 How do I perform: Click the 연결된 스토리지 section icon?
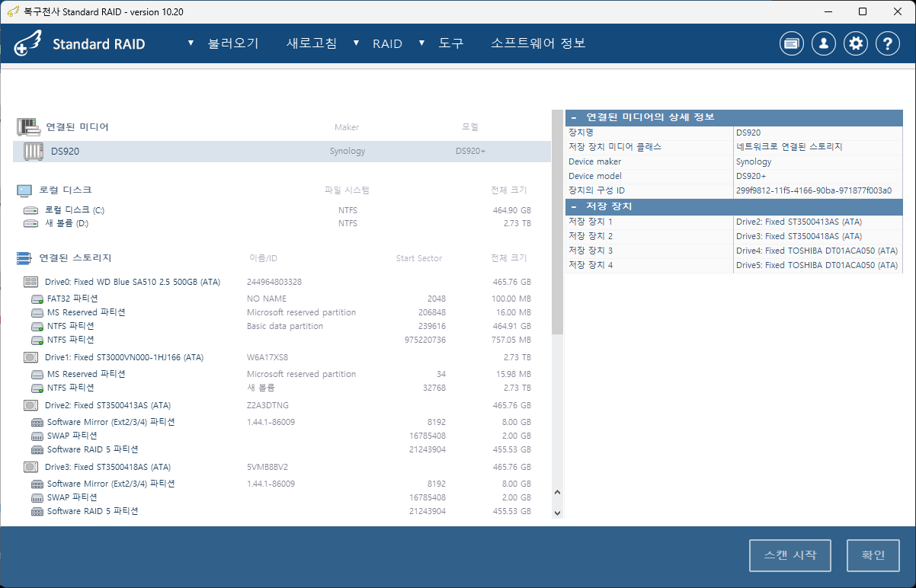24,258
